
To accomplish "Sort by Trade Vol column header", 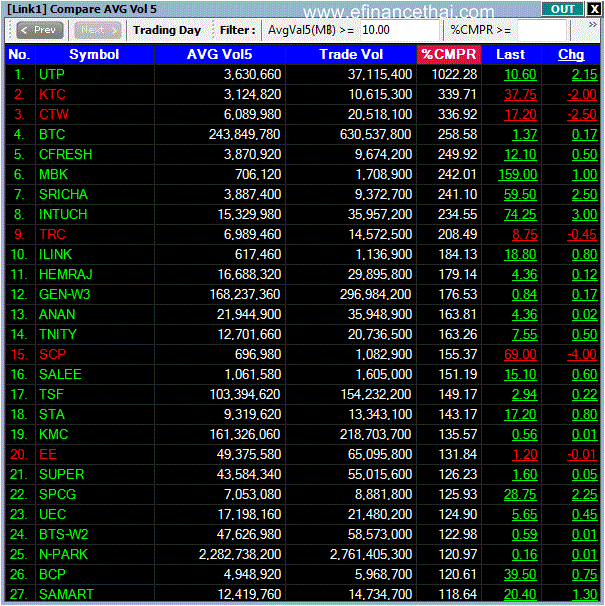I will (351, 54).
